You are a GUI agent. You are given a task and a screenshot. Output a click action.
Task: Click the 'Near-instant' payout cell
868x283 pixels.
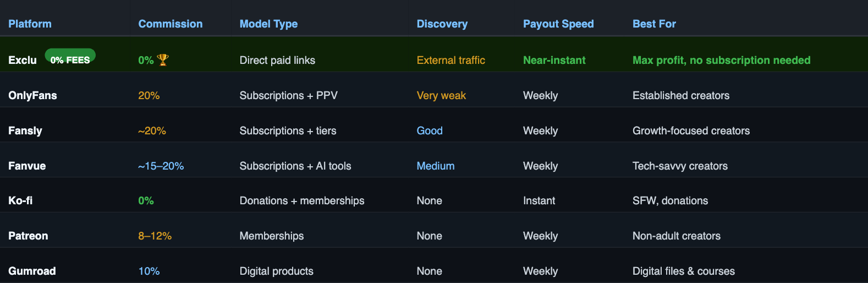554,60
